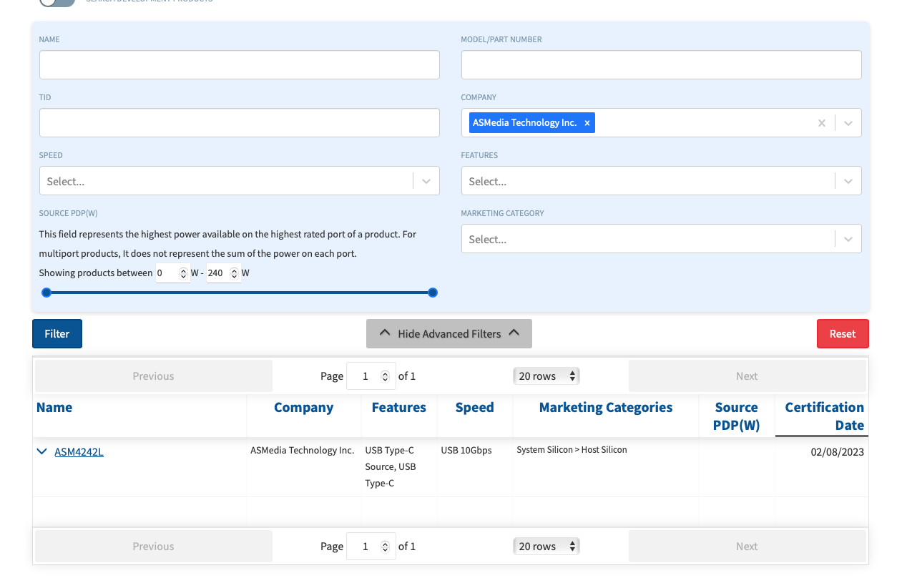Click Hide Advanced Filters button

click(x=449, y=334)
